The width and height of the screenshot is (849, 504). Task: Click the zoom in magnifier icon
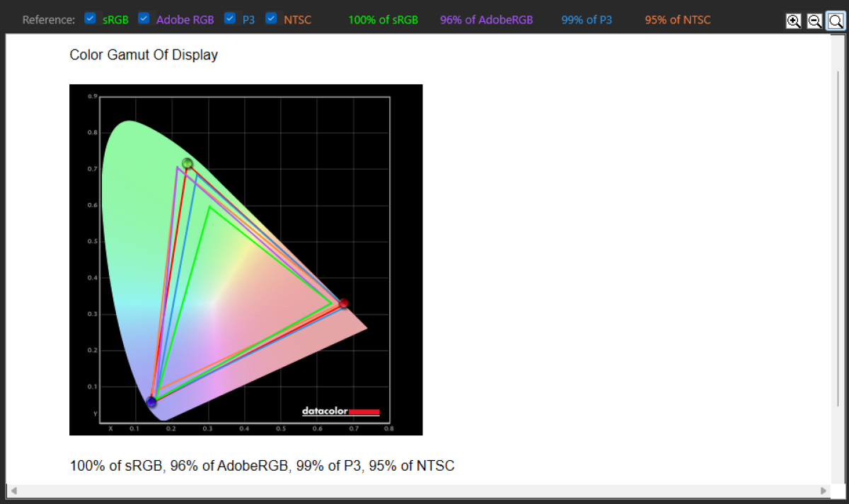[794, 21]
